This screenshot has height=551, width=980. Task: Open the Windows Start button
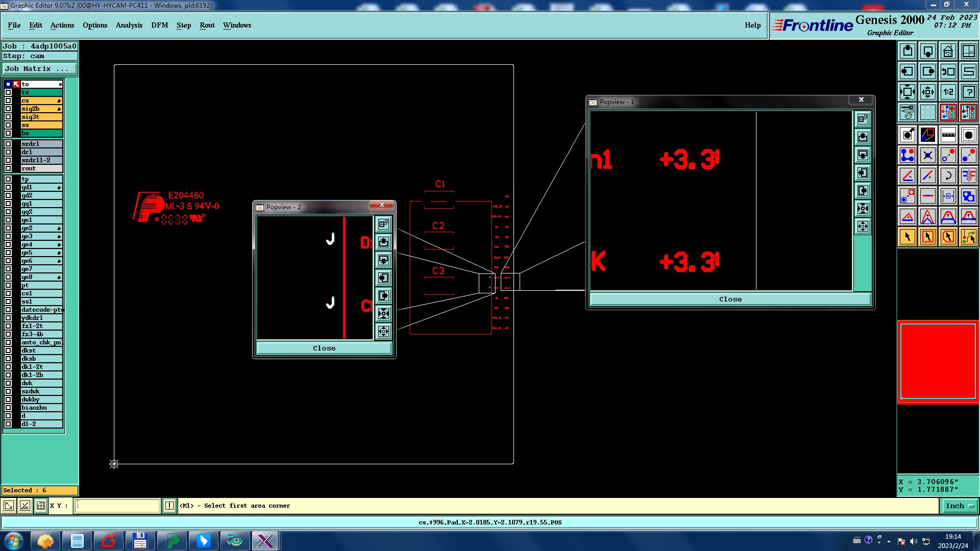(14, 541)
